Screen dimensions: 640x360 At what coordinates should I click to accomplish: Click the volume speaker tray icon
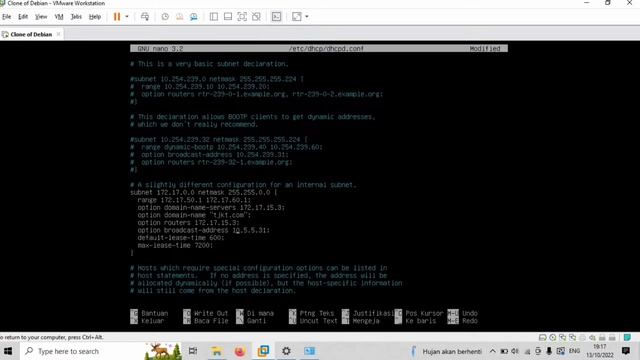click(515, 351)
